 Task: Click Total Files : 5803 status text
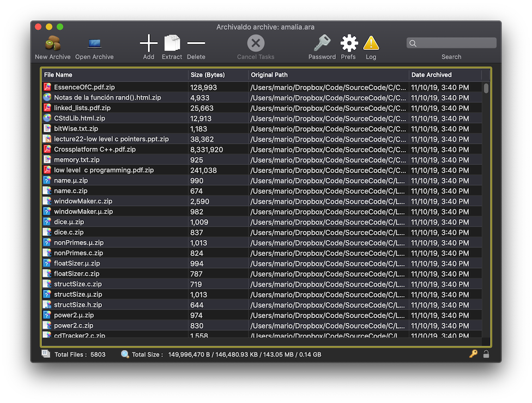pyautogui.click(x=80, y=354)
